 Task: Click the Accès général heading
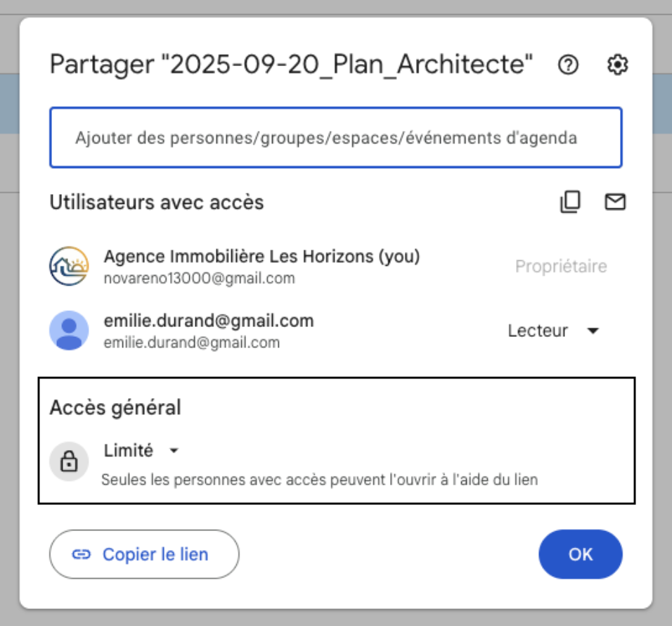115,407
